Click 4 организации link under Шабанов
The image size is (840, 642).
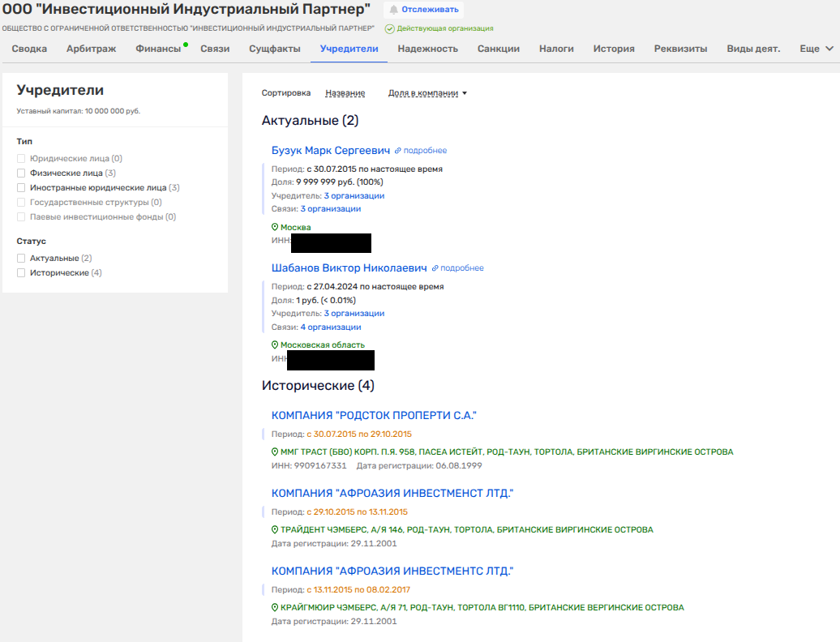tap(331, 327)
